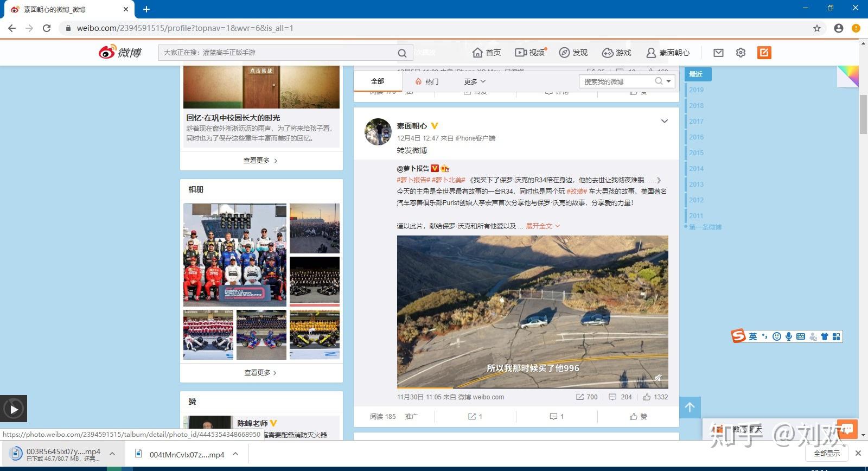Open 发现 discover section
The width and height of the screenshot is (868, 471).
pyautogui.click(x=573, y=53)
